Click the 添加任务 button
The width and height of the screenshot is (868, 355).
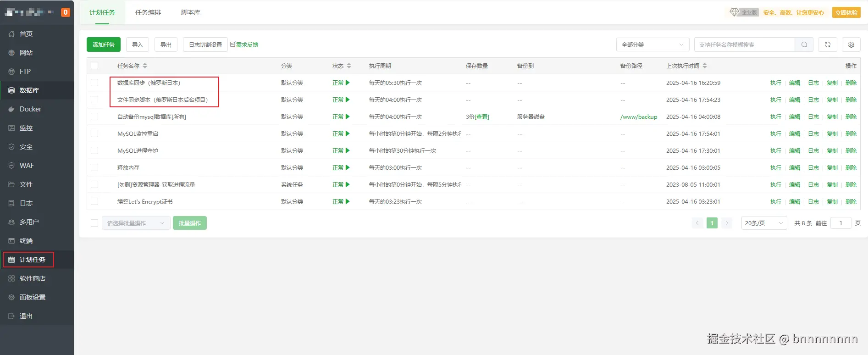click(104, 44)
